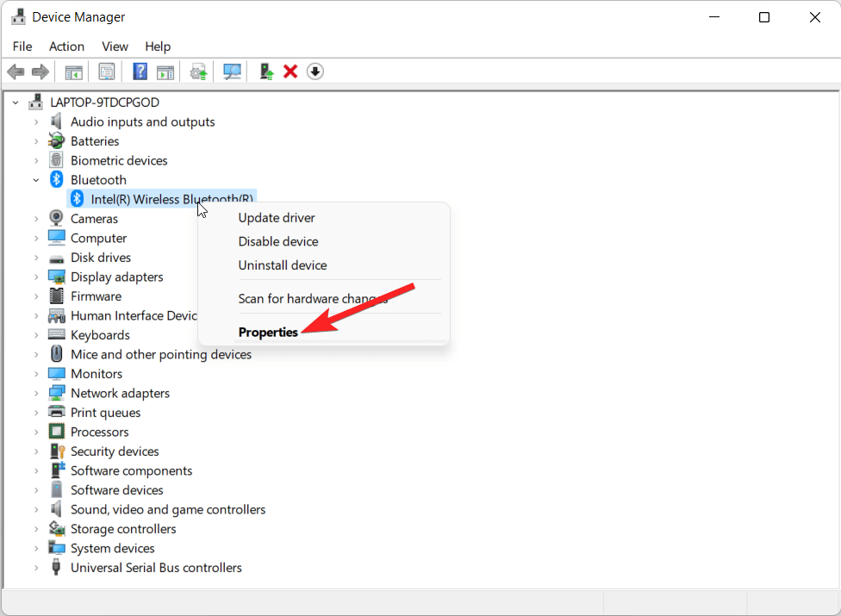Open the Action menu
841x616 pixels.
tap(66, 47)
